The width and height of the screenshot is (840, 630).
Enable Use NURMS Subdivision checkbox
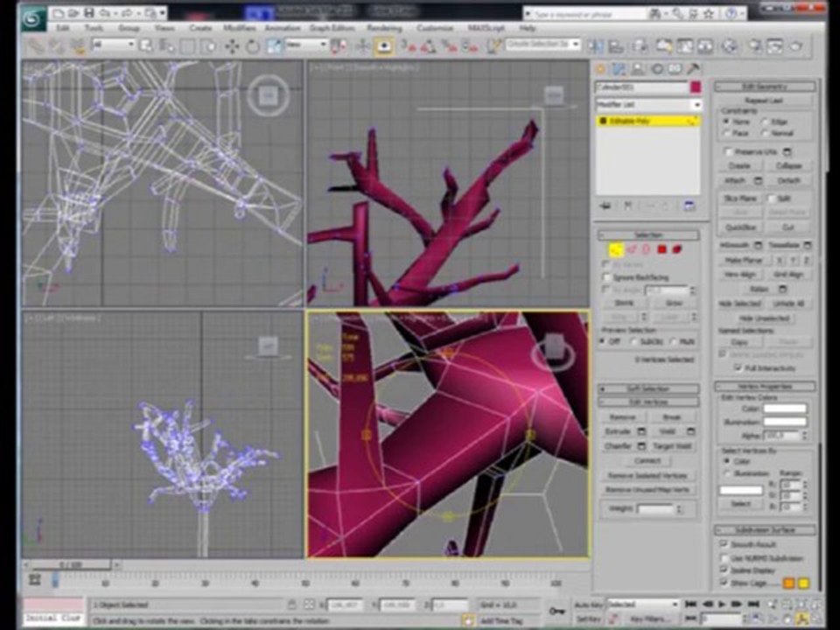point(724,557)
